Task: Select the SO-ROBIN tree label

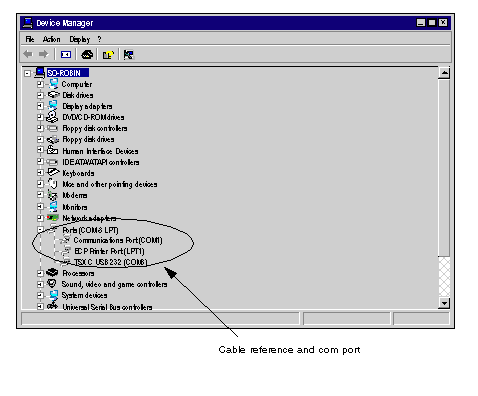Action: 68,73
